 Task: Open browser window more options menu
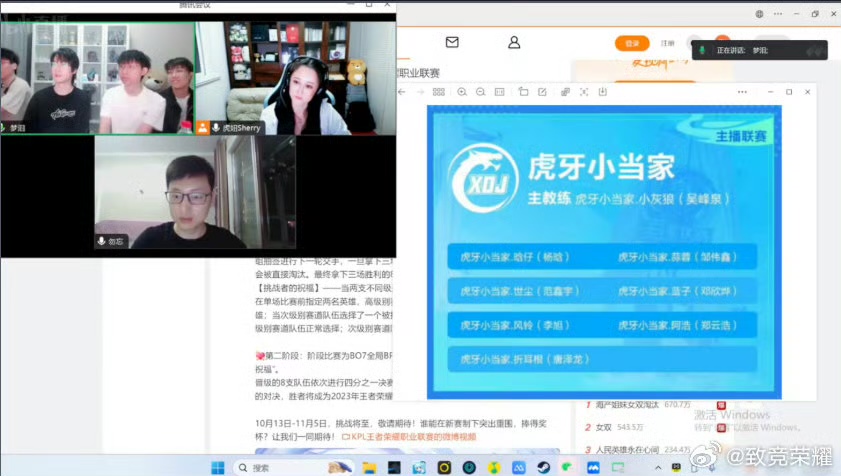(x=778, y=14)
